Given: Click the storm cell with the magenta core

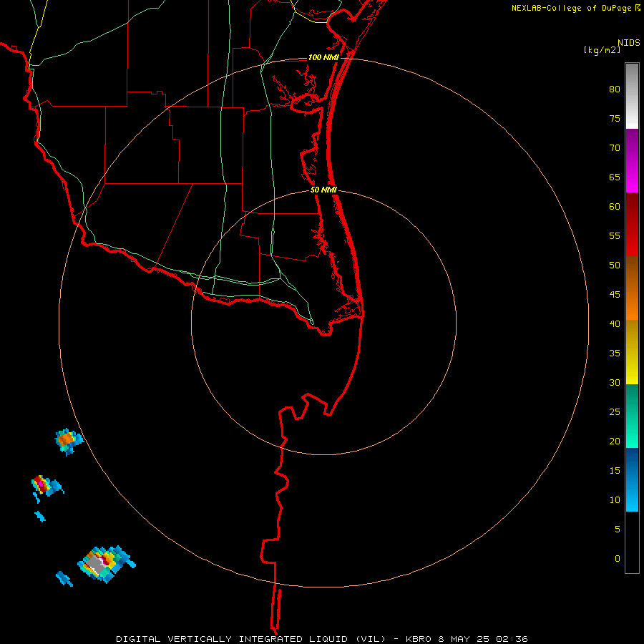Looking at the screenshot, I should (47, 486).
